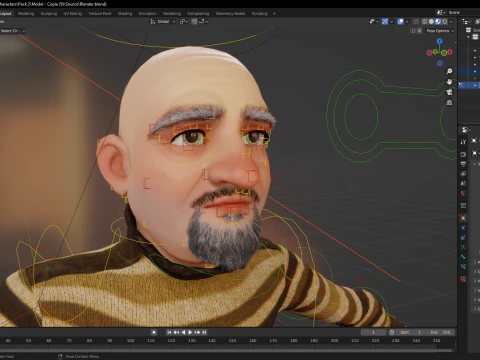Toggle auto keying record button

point(154,332)
